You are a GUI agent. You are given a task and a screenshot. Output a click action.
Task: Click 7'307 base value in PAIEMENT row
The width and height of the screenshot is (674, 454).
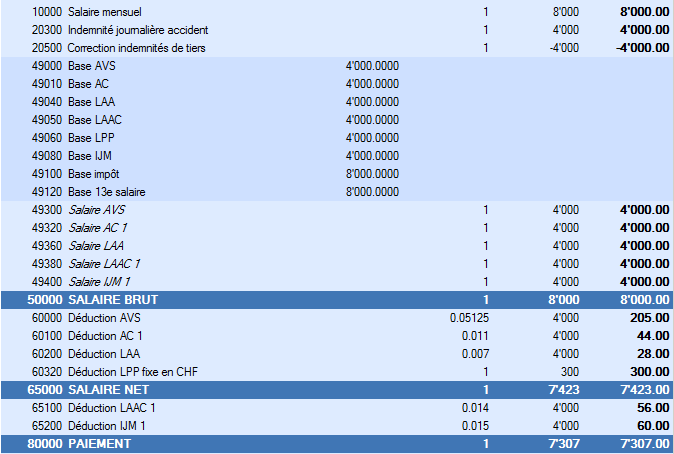564,444
